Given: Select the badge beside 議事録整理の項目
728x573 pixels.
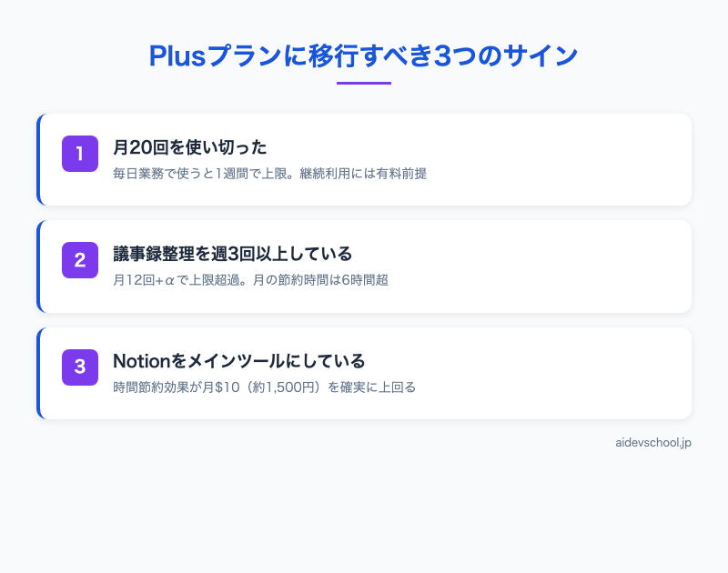Looking at the screenshot, I should click(x=80, y=260).
